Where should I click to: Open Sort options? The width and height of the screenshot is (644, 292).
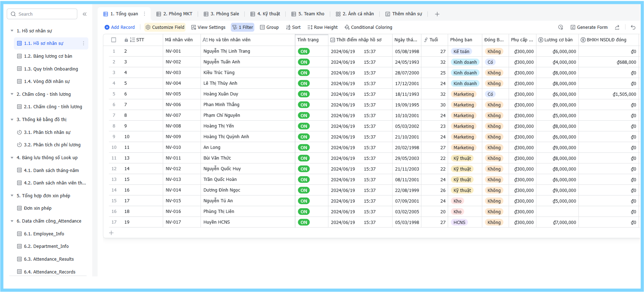click(294, 27)
